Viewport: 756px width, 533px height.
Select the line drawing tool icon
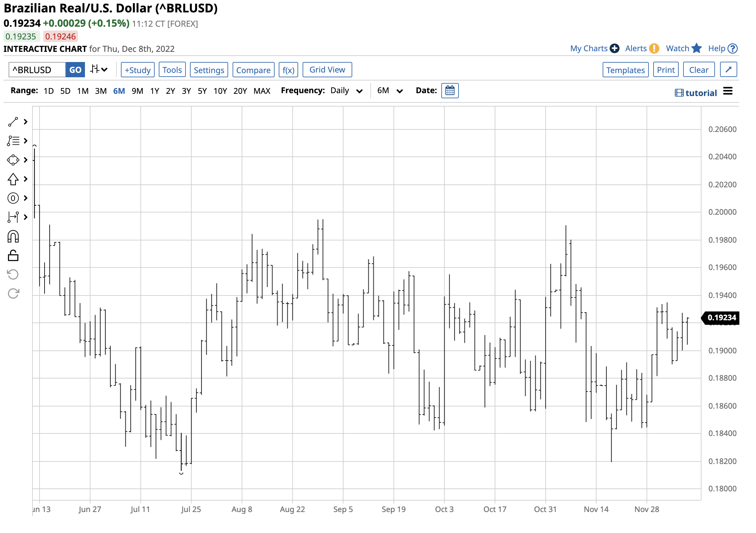pos(13,122)
